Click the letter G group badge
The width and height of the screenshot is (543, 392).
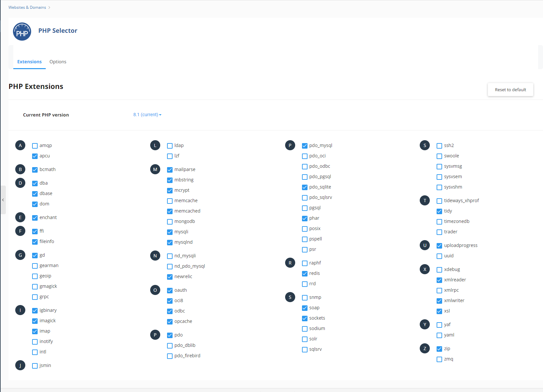click(x=20, y=255)
